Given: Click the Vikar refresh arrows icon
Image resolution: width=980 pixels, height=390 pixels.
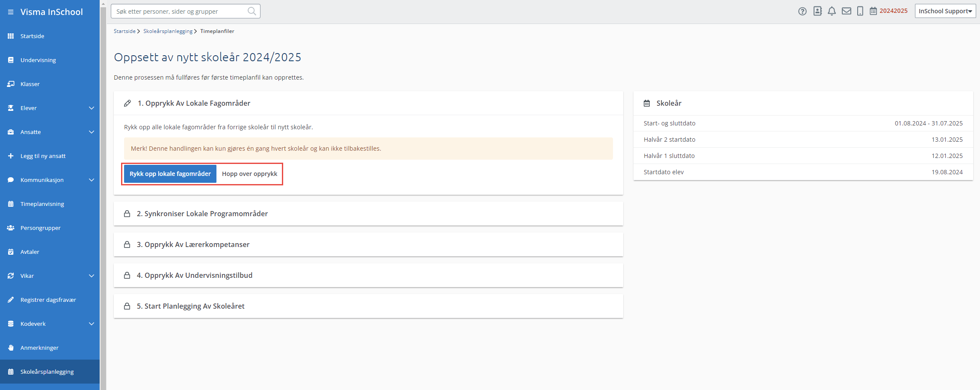Looking at the screenshot, I should [11, 276].
